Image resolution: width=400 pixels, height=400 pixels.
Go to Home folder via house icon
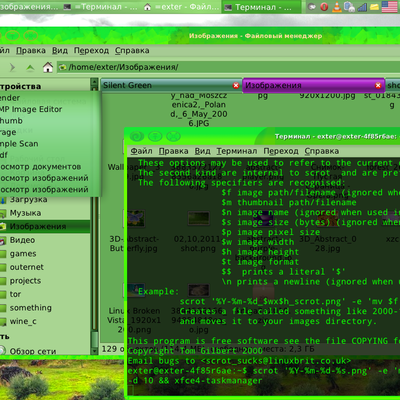tap(48, 67)
